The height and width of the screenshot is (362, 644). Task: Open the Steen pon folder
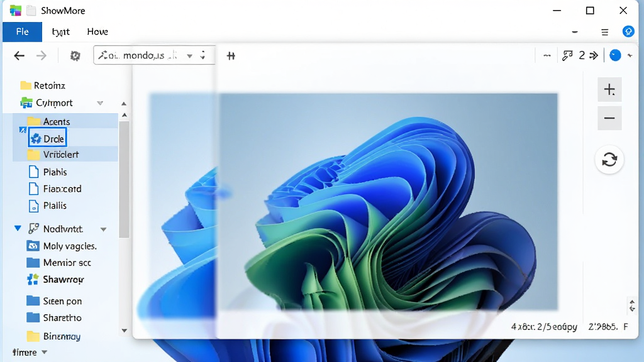[x=54, y=301]
